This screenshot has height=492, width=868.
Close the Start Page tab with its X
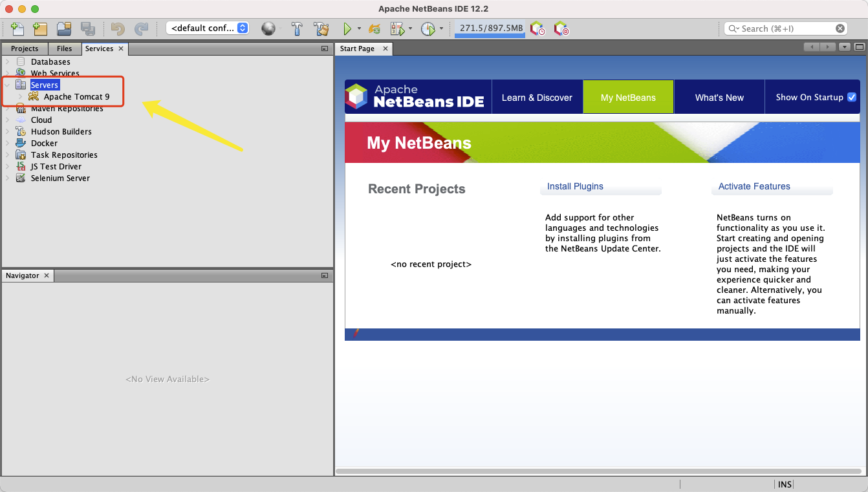385,48
